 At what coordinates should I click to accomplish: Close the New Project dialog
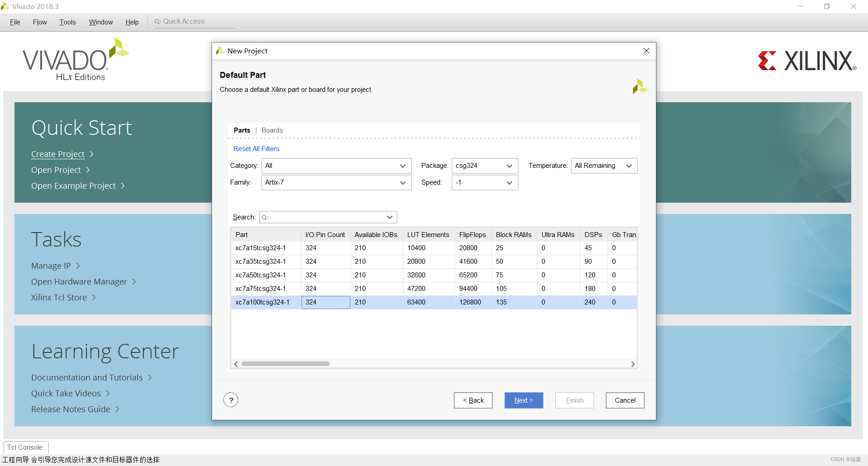click(x=646, y=51)
